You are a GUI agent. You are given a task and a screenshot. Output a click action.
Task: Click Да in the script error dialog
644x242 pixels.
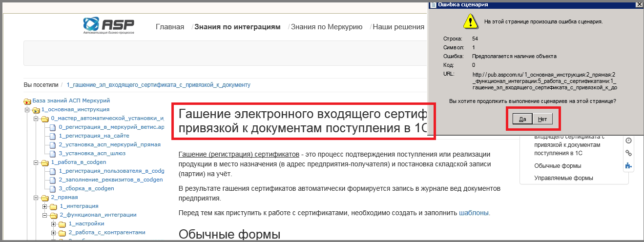tap(522, 119)
